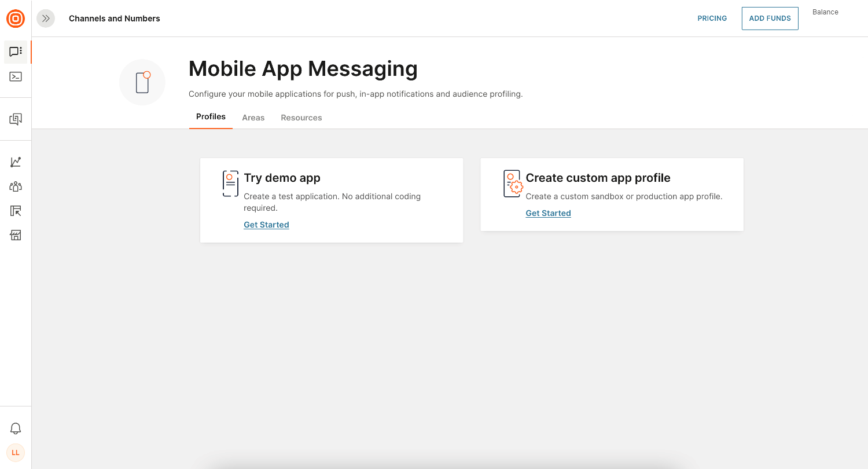
Task: Click Get Started under Create custom app profile
Action: point(548,213)
